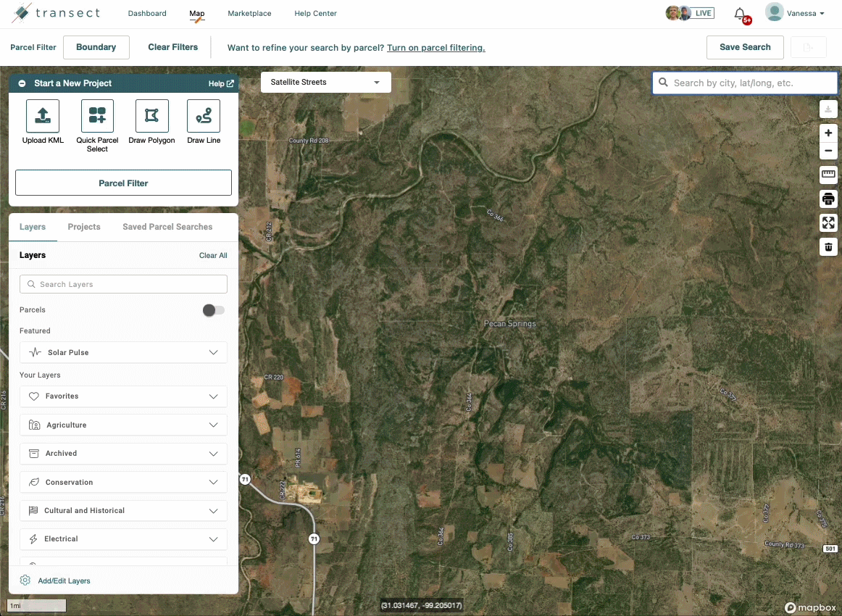
Task: Click the Boundary button
Action: [96, 47]
